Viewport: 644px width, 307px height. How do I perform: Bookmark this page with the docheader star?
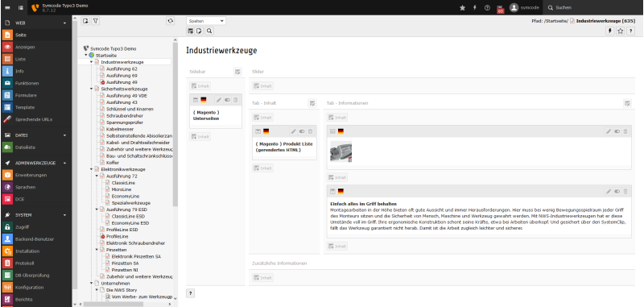click(x=620, y=31)
